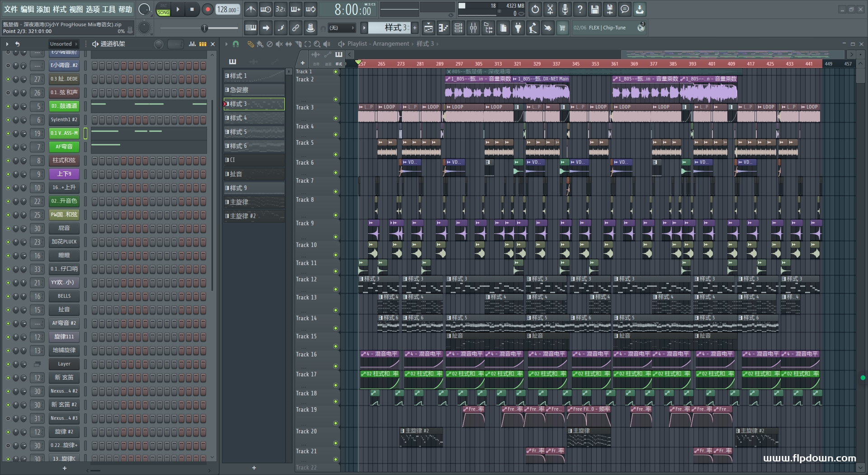Select the pencil draw tool in Playlist
The height and width of the screenshot is (475, 868).
250,44
